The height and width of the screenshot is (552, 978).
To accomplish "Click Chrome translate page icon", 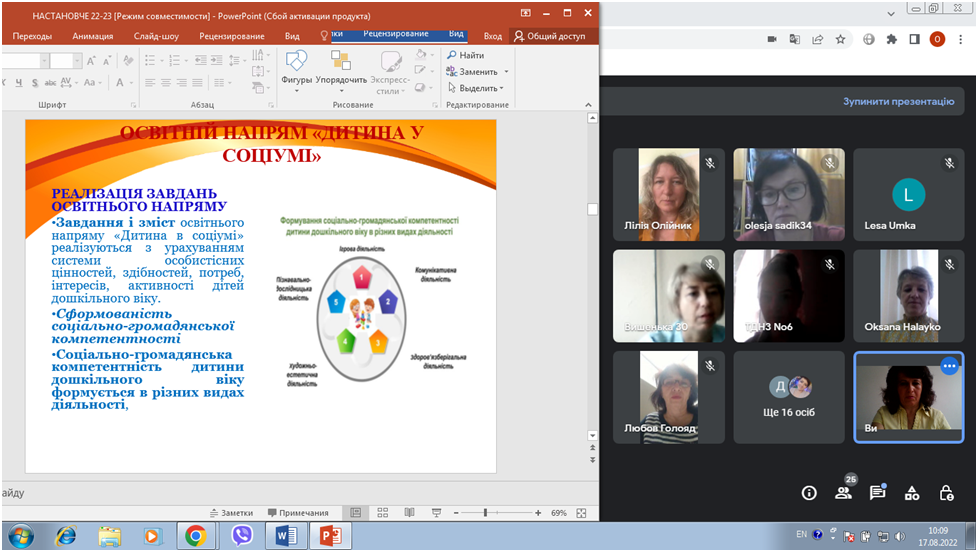I will [x=795, y=39].
